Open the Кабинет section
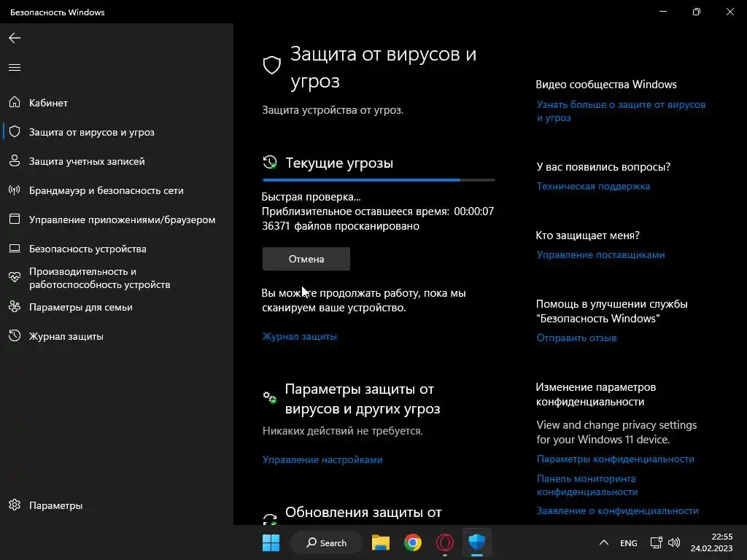 coord(117,103)
